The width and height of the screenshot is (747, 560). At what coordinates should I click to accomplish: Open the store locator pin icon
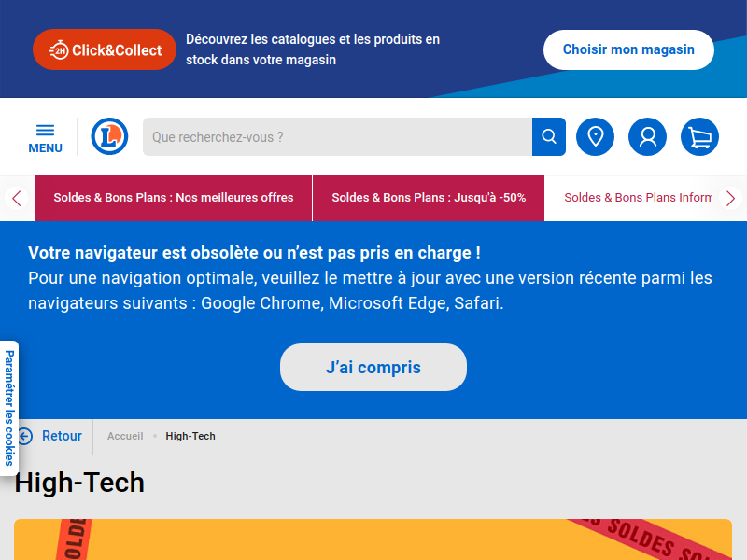[x=595, y=136]
